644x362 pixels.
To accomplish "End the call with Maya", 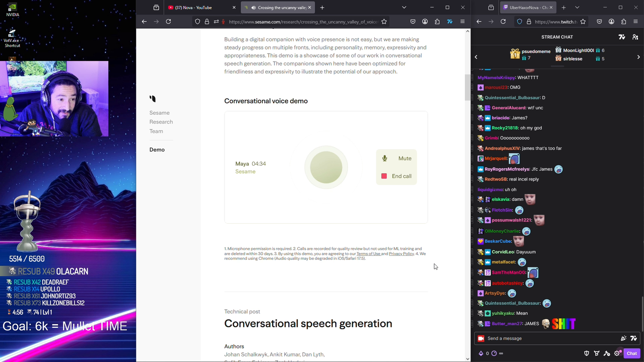I will (x=396, y=176).
